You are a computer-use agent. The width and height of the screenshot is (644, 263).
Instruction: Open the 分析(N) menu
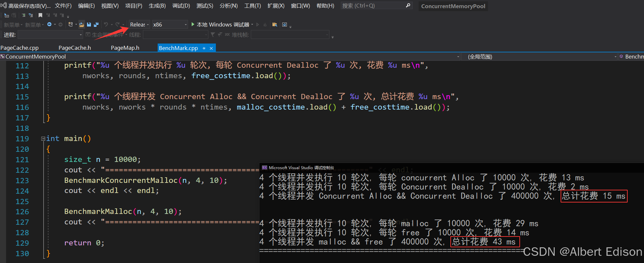coord(229,6)
